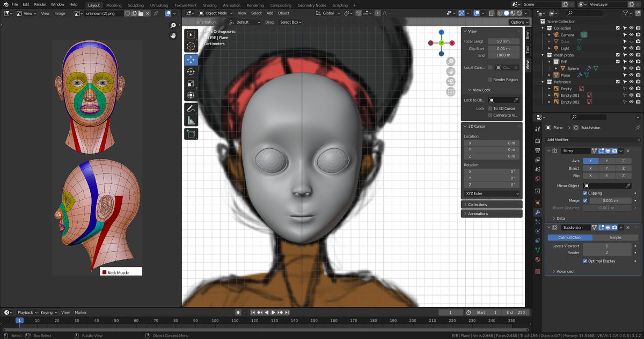Click the timeline End frame field 250
644x339 pixels.
point(516,312)
